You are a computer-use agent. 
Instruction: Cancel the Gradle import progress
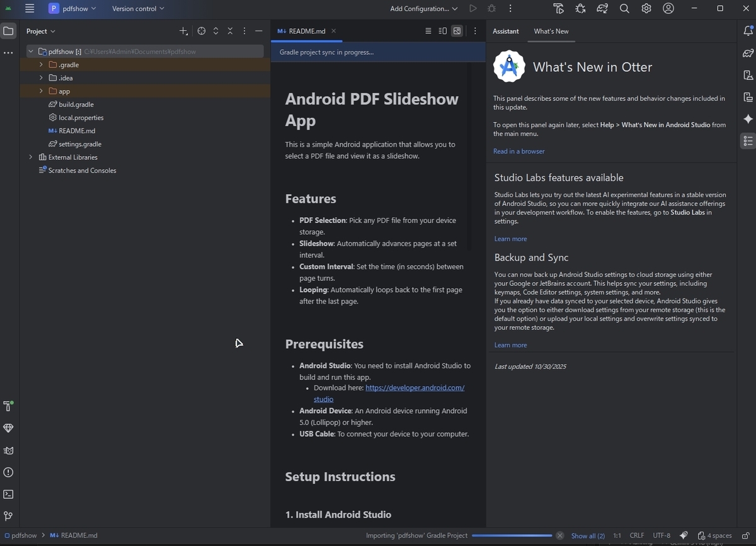point(559,536)
